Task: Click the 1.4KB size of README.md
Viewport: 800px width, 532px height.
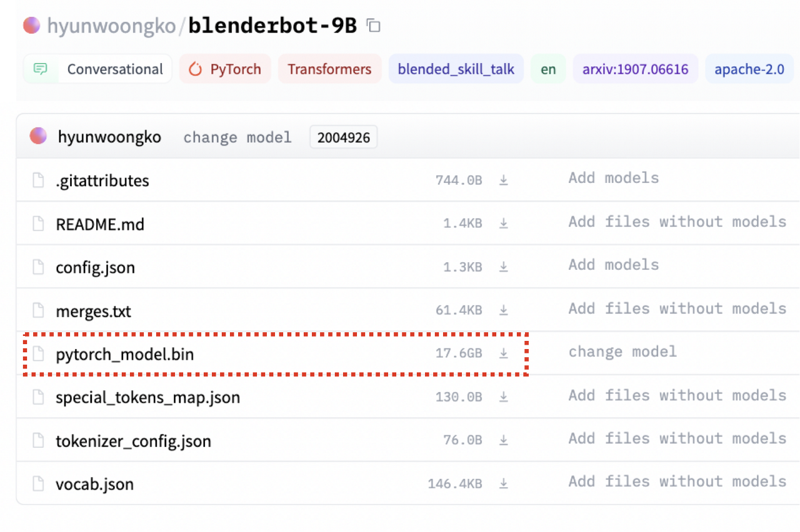Action: click(x=462, y=224)
